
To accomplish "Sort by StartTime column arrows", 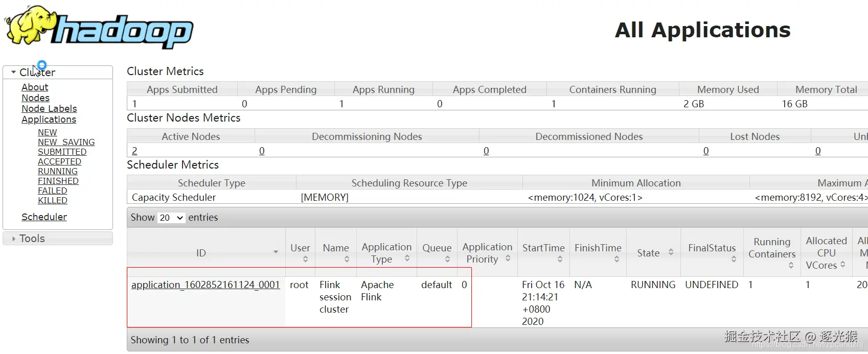I will point(560,259).
